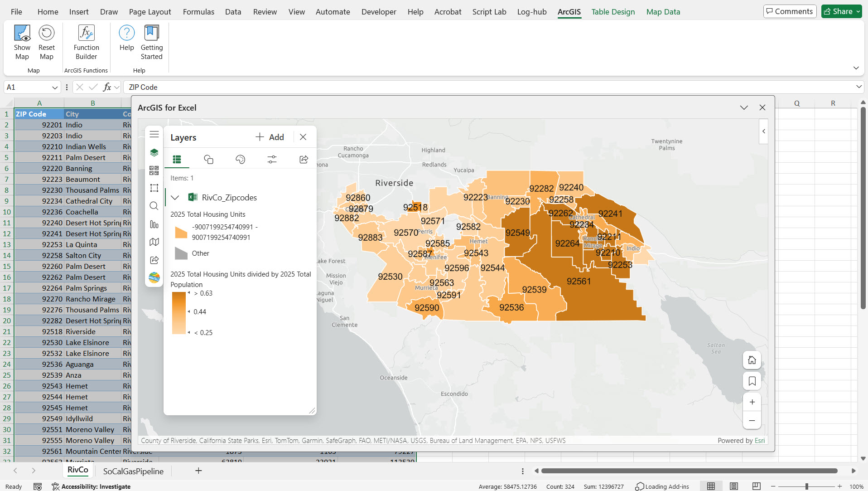Click the horizontal sheet scrollbar
Screen dimensions: 868x491
pos(689,471)
